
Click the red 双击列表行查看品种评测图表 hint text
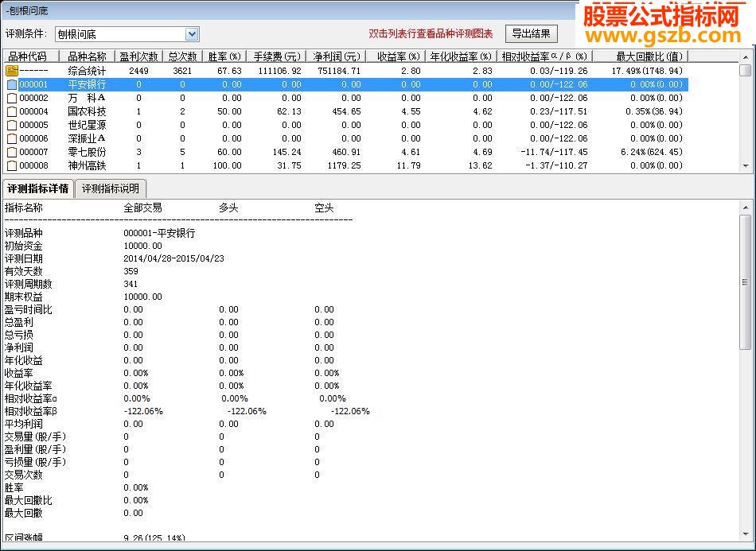tap(431, 33)
